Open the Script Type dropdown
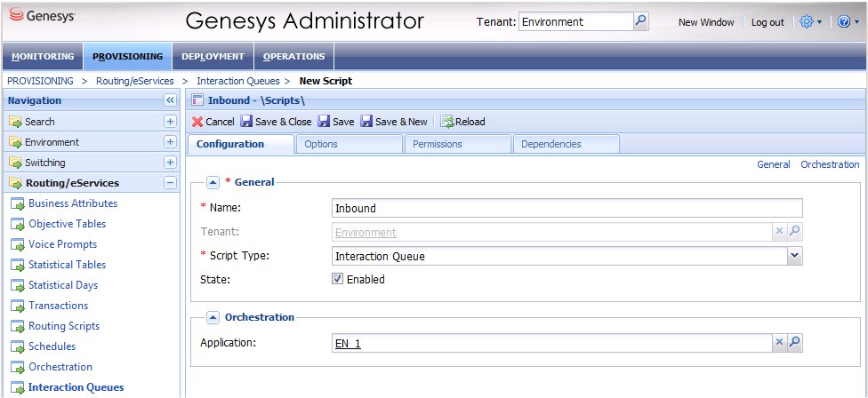The height and width of the screenshot is (398, 868). [x=794, y=257]
